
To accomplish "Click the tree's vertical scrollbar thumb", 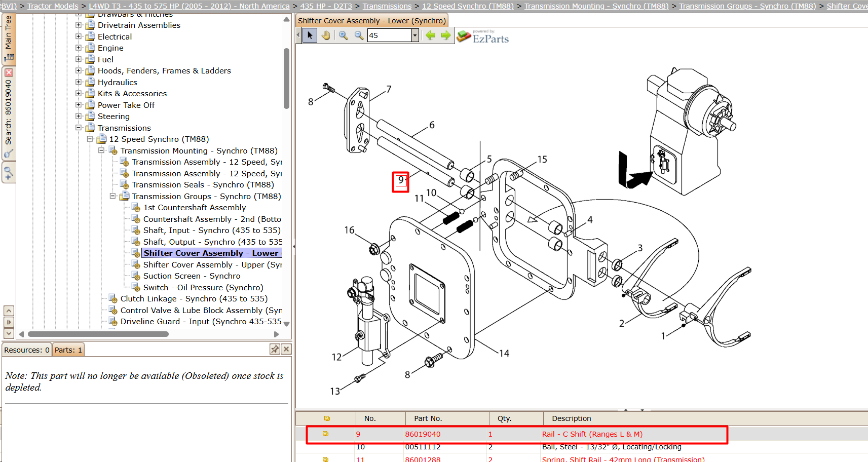I will click(x=286, y=79).
